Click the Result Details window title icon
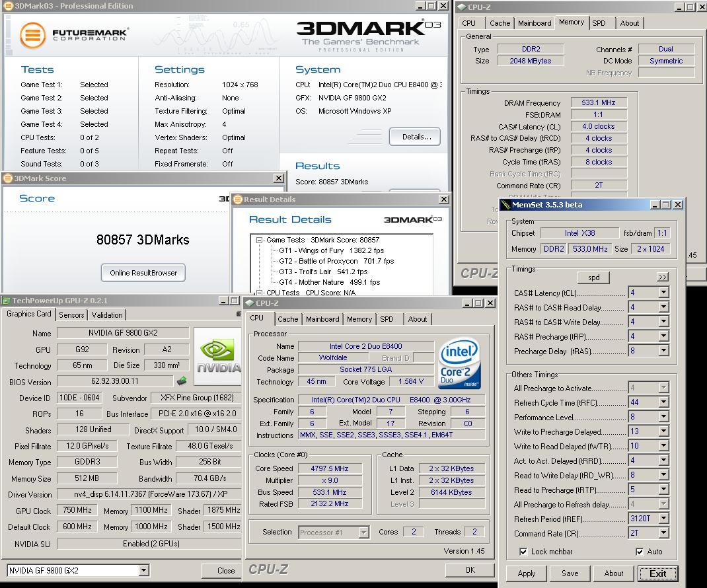707x588 pixels. click(238, 200)
